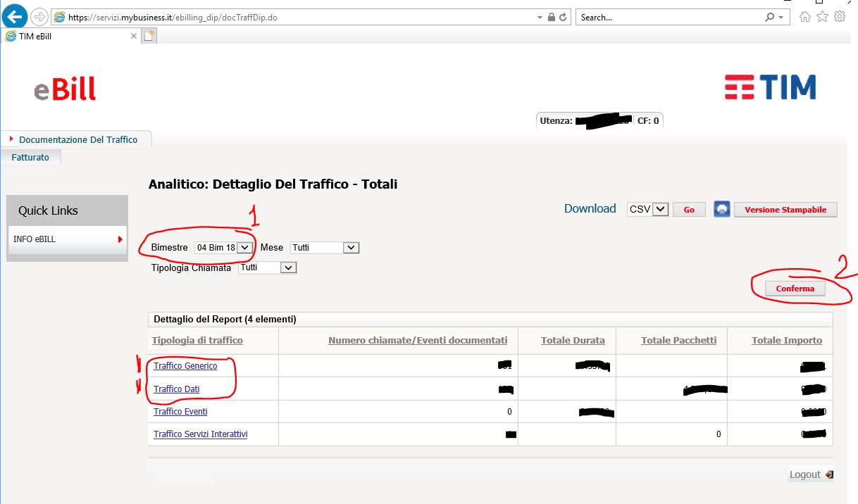
Task: Open the Tipologia Chiamata dropdown
Action: [267, 267]
